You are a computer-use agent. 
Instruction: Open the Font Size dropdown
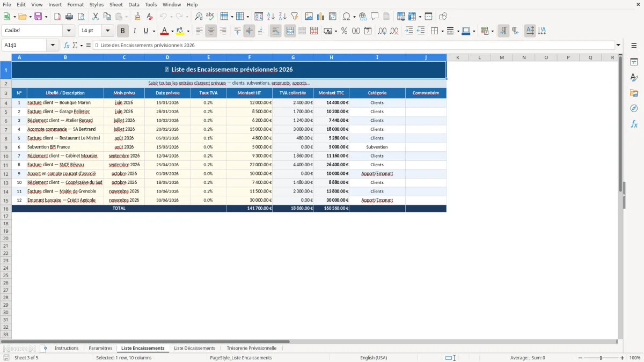click(107, 31)
